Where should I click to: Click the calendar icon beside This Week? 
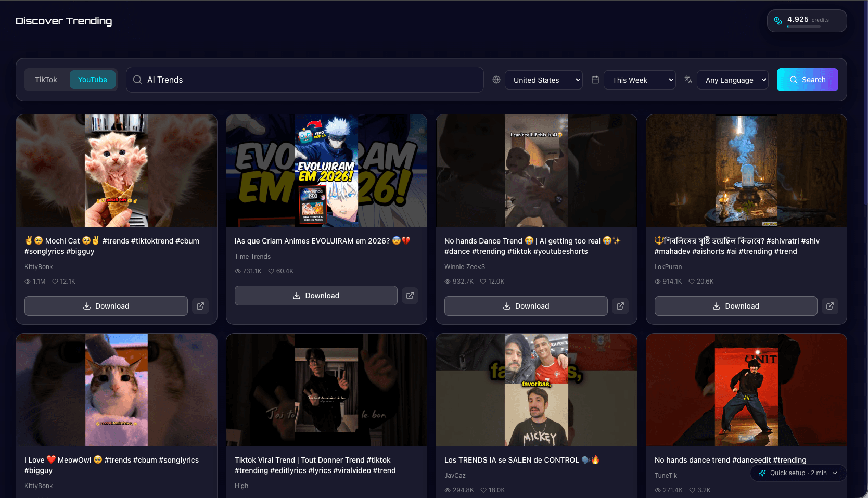(x=595, y=80)
